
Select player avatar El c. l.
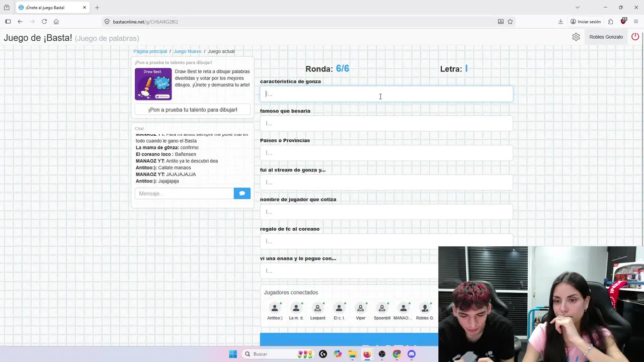339,308
